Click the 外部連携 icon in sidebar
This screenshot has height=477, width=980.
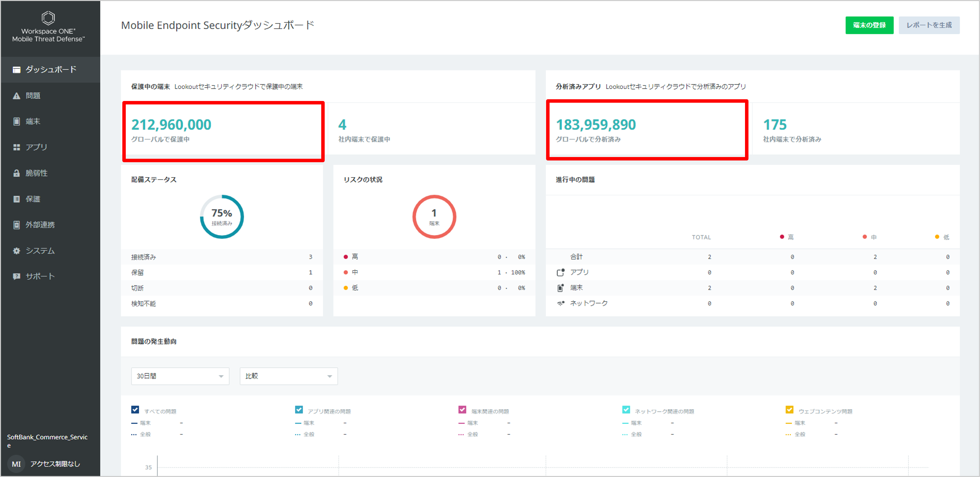coord(16,225)
